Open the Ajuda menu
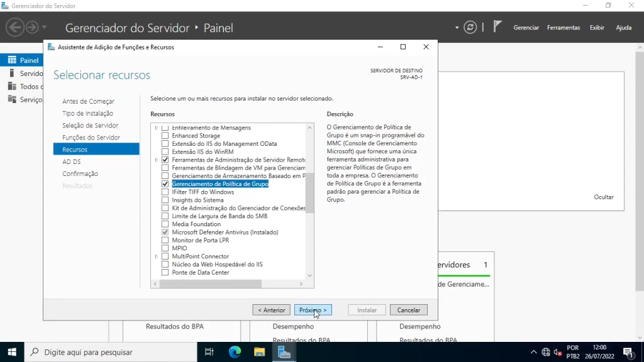The width and height of the screenshot is (644, 362). 623,28
